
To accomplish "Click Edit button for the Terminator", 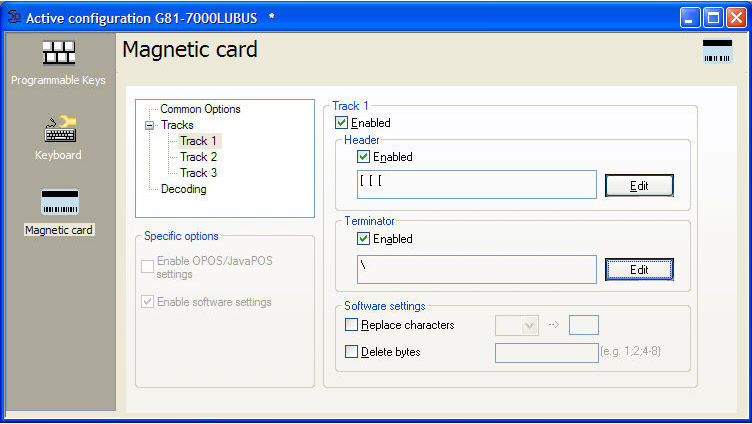I will [x=639, y=269].
